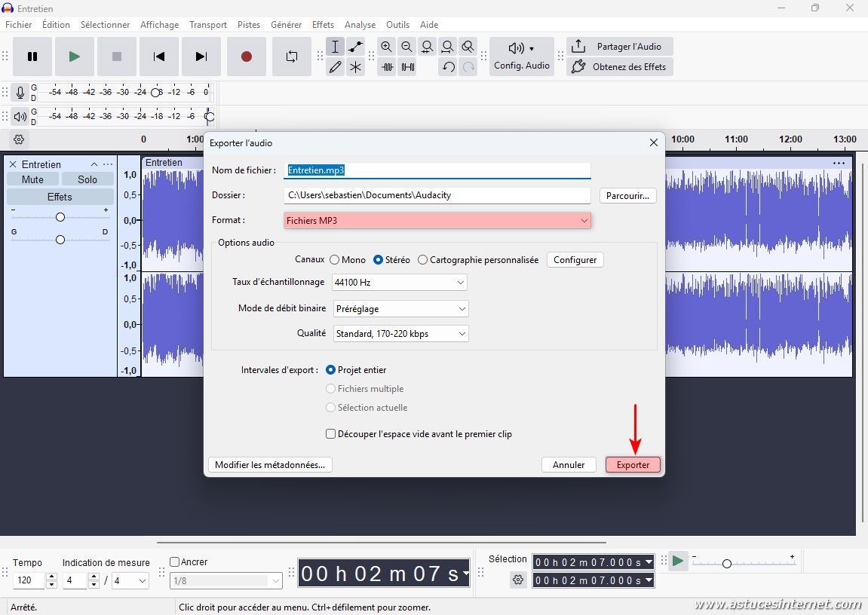
Task: Toggle the Loop playback button
Action: point(291,57)
